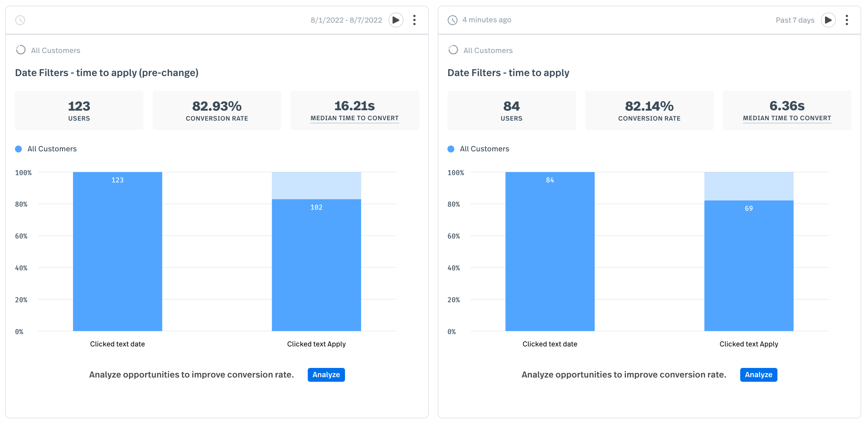868x424 pixels.
Task: Click play button on pre-change card
Action: pos(396,20)
